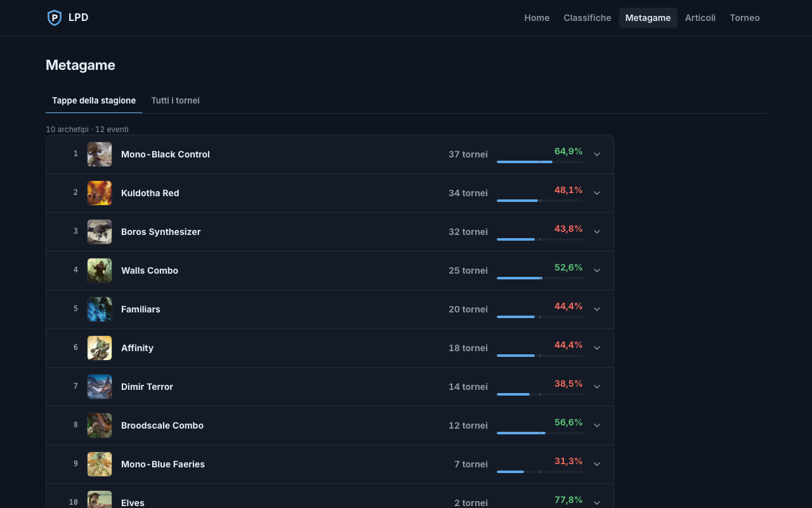Open the Mono-Black Control deck thumbnail

click(100, 154)
